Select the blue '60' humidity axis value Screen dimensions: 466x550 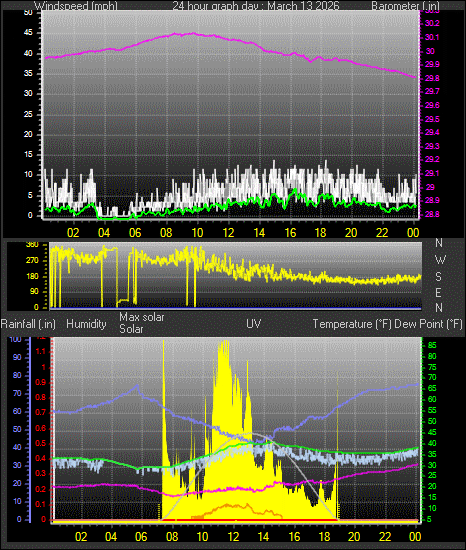pos(17,411)
